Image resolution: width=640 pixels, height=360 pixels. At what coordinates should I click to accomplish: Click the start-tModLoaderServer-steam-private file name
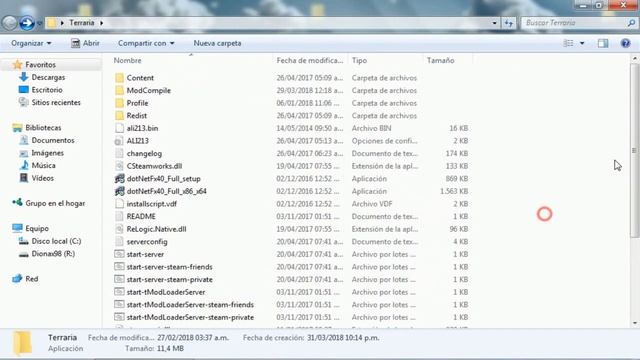[x=190, y=318]
